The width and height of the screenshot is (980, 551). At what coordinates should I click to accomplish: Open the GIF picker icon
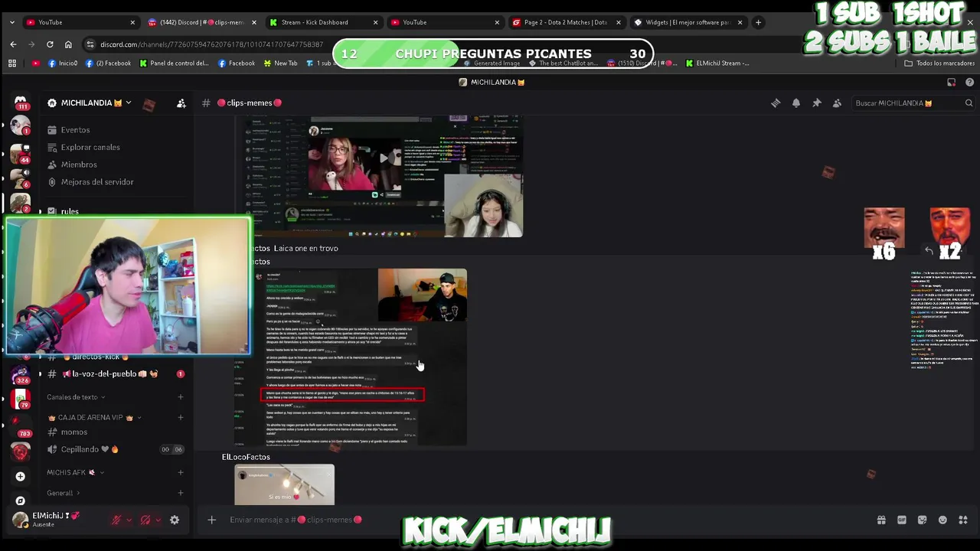tap(902, 520)
